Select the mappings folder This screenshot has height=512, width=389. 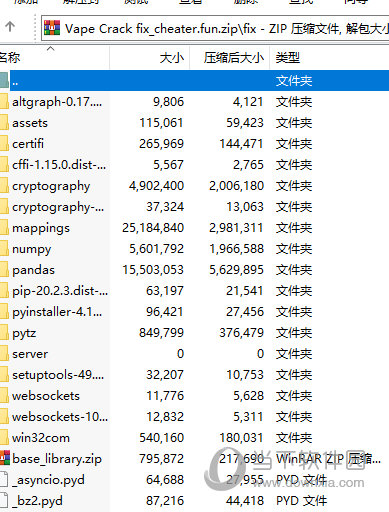41,228
